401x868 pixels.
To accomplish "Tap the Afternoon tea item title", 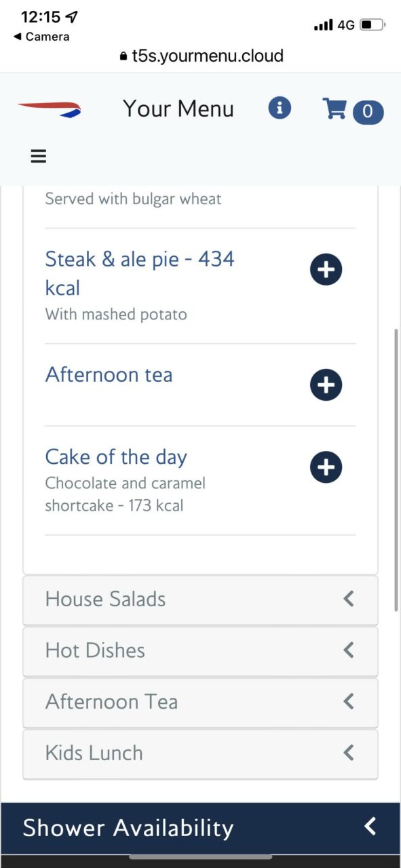I will coord(109,375).
